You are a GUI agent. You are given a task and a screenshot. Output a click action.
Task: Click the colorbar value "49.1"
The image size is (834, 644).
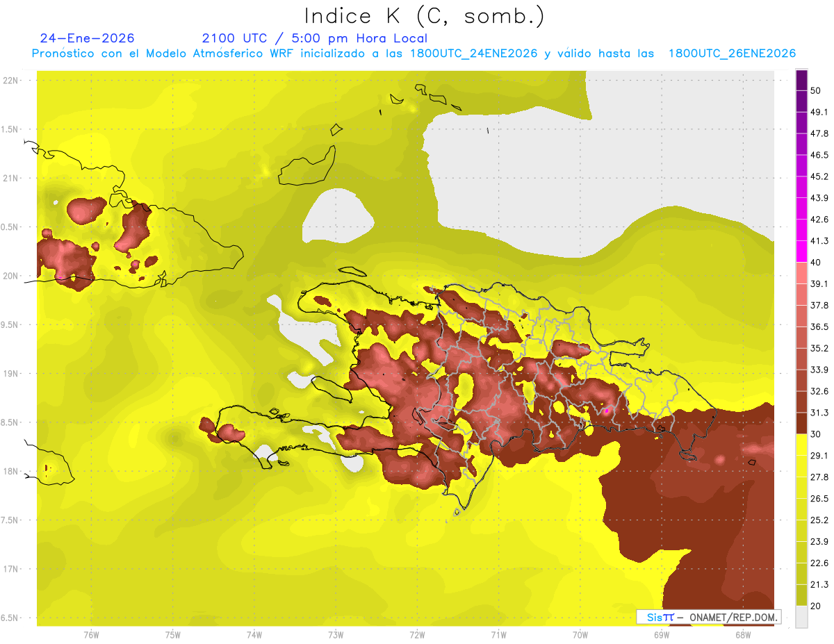[819, 112]
